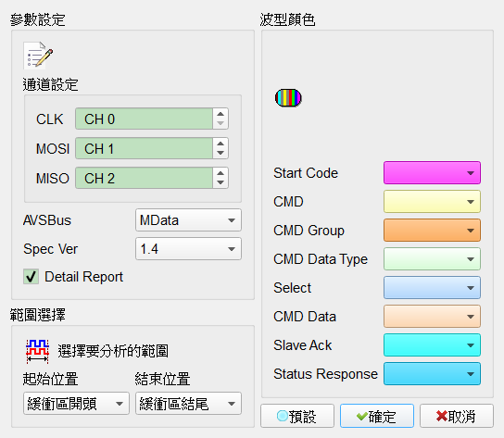Click the 選擇要分析的範圍 label
The image size is (504, 438).
click(113, 351)
